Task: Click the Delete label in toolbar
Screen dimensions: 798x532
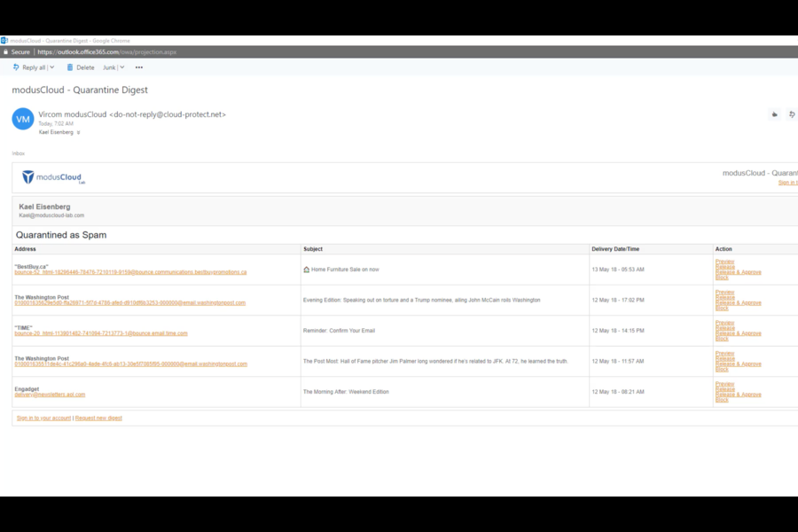Action: [85, 67]
